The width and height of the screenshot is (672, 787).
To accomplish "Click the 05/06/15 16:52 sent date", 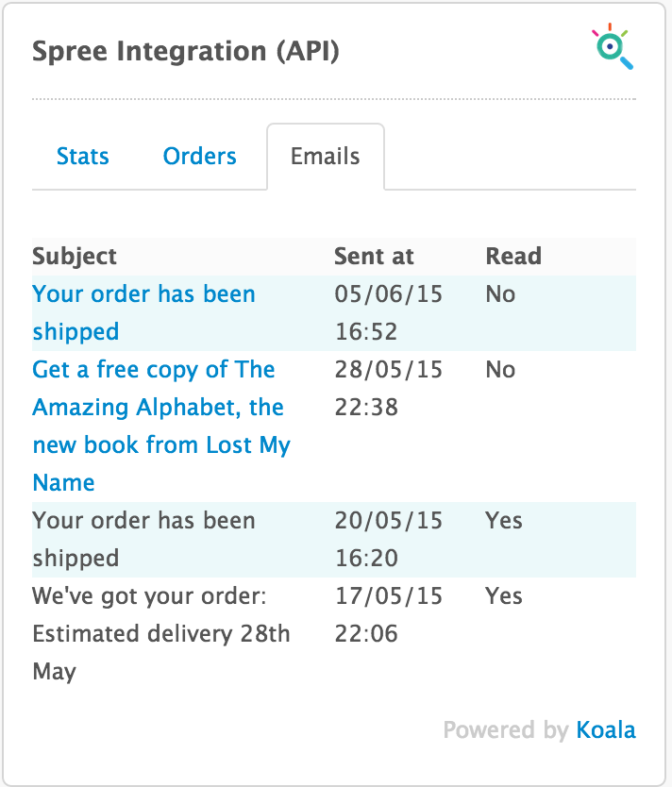I will pyautogui.click(x=388, y=312).
